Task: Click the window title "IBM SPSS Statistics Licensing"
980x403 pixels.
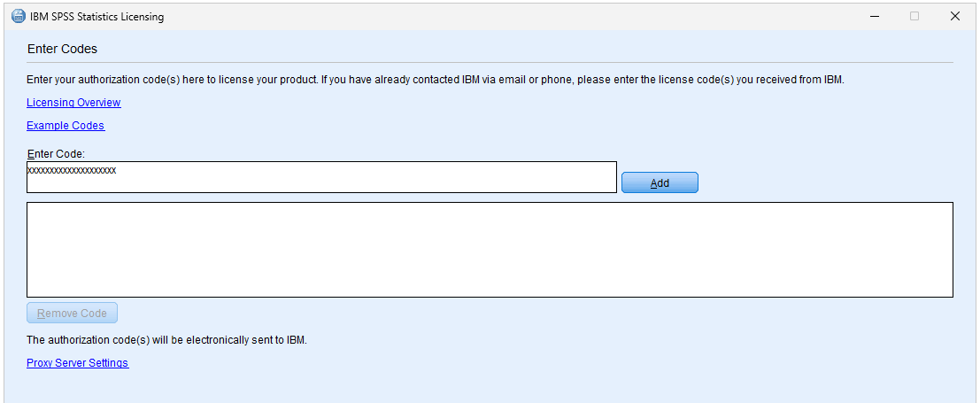Action: click(x=96, y=17)
